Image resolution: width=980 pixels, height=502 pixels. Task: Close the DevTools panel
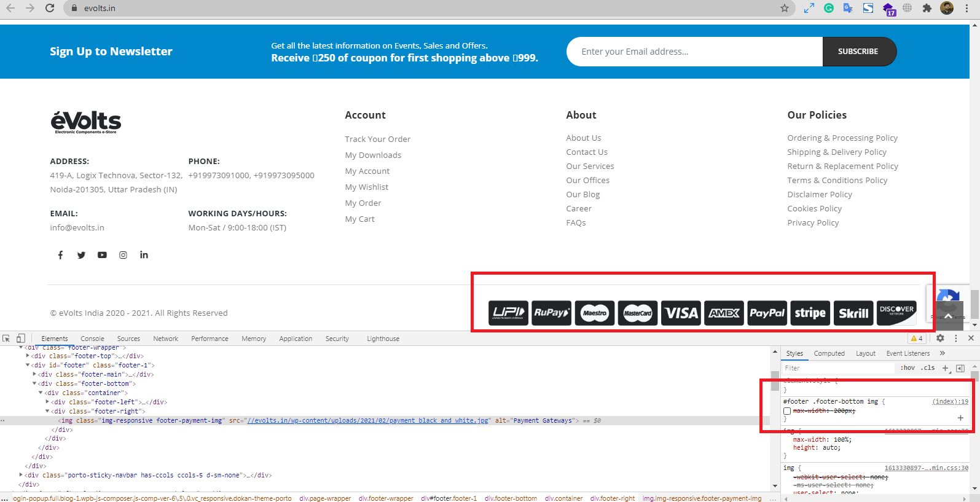(x=971, y=338)
